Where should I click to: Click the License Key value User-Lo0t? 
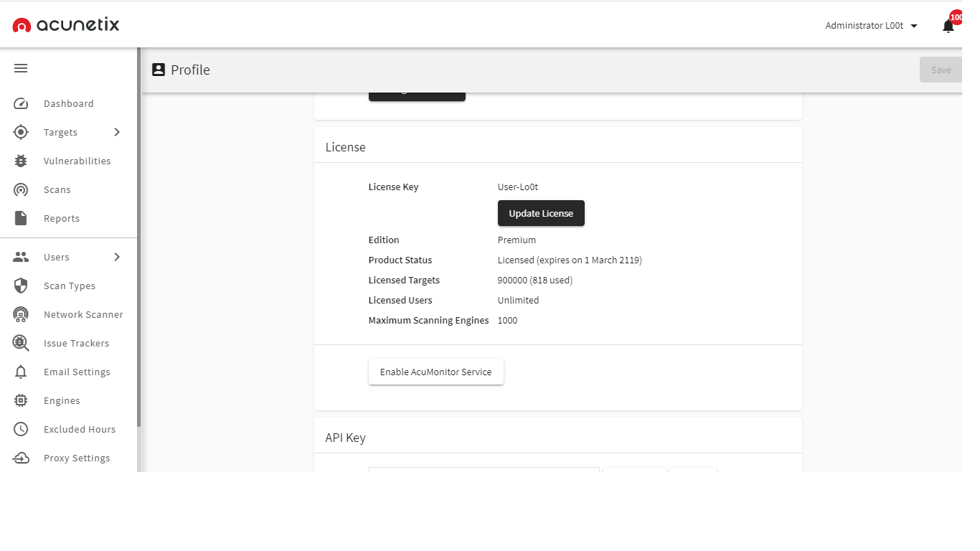518,187
